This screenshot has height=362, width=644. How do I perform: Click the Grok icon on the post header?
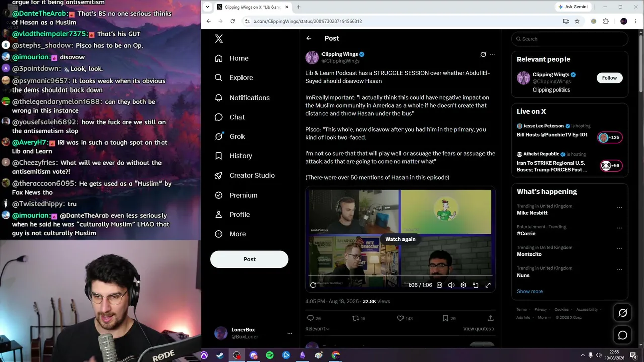click(x=483, y=54)
